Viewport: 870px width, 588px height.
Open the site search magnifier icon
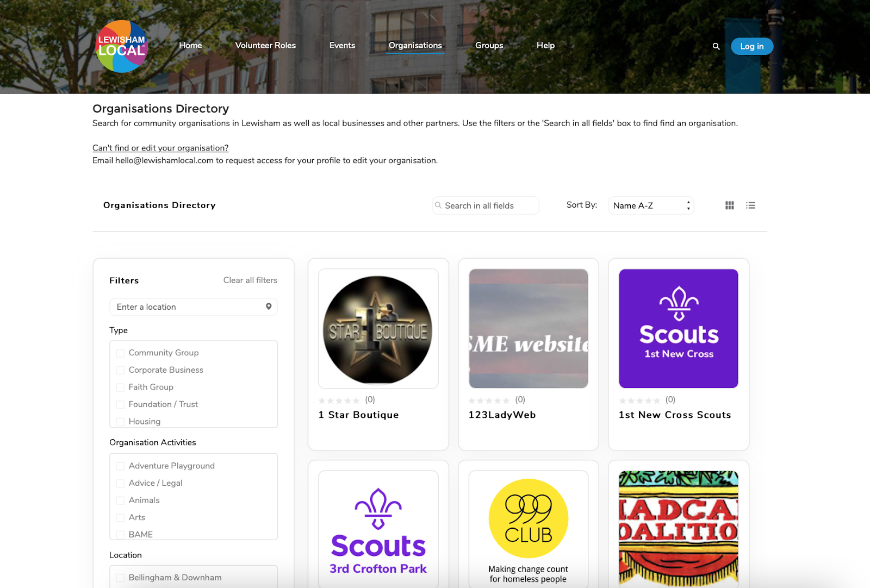[x=716, y=46]
